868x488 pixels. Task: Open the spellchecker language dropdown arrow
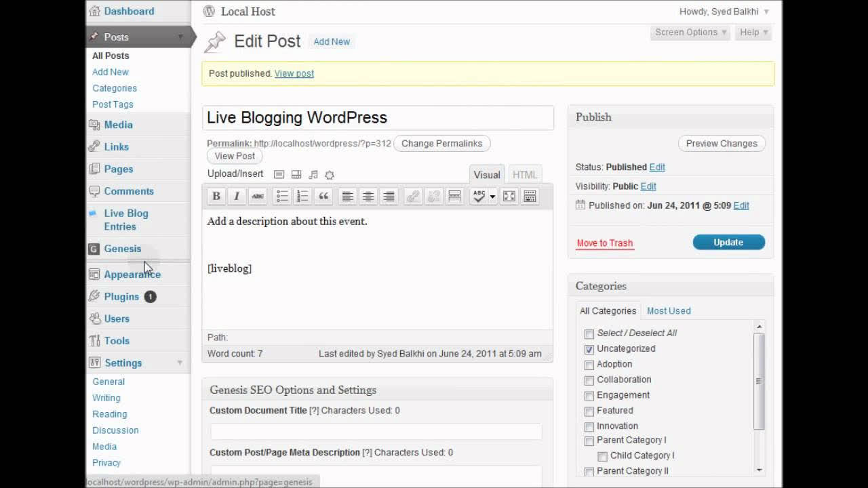click(492, 197)
